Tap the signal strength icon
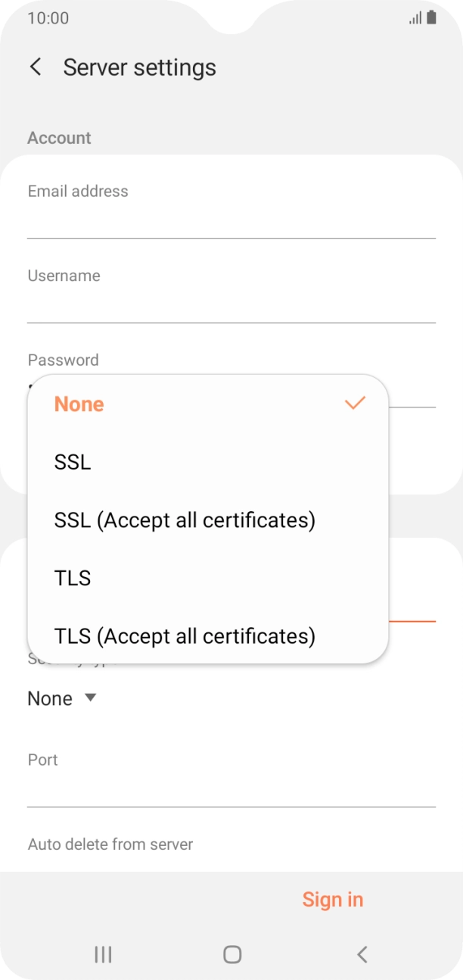This screenshot has width=463, height=980. pyautogui.click(x=415, y=17)
